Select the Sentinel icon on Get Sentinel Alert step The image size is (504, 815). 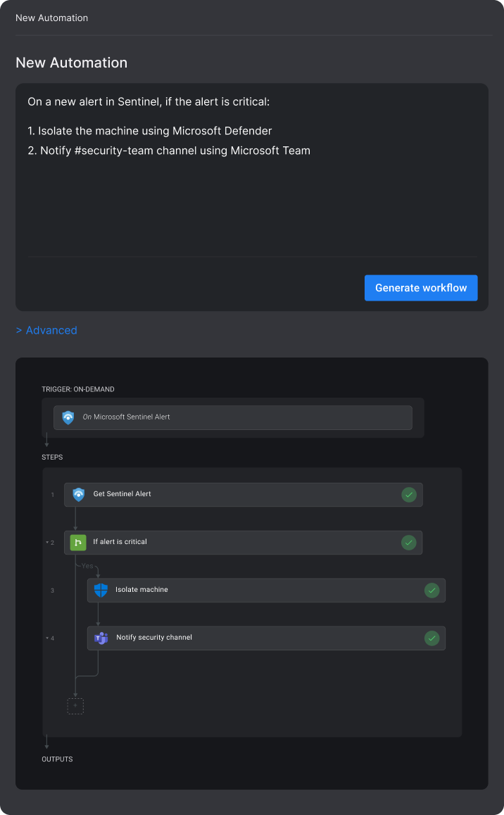(x=78, y=494)
